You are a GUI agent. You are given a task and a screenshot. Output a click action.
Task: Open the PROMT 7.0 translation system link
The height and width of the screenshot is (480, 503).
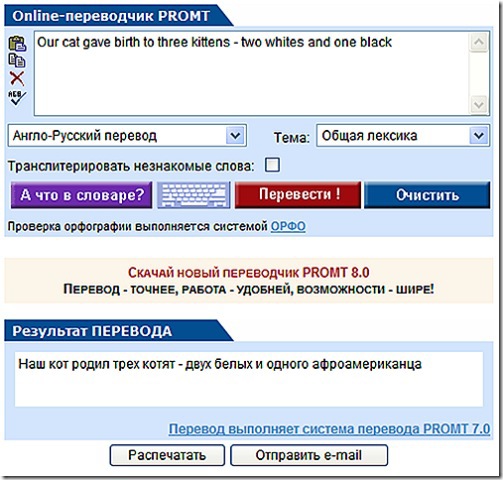coord(329,428)
